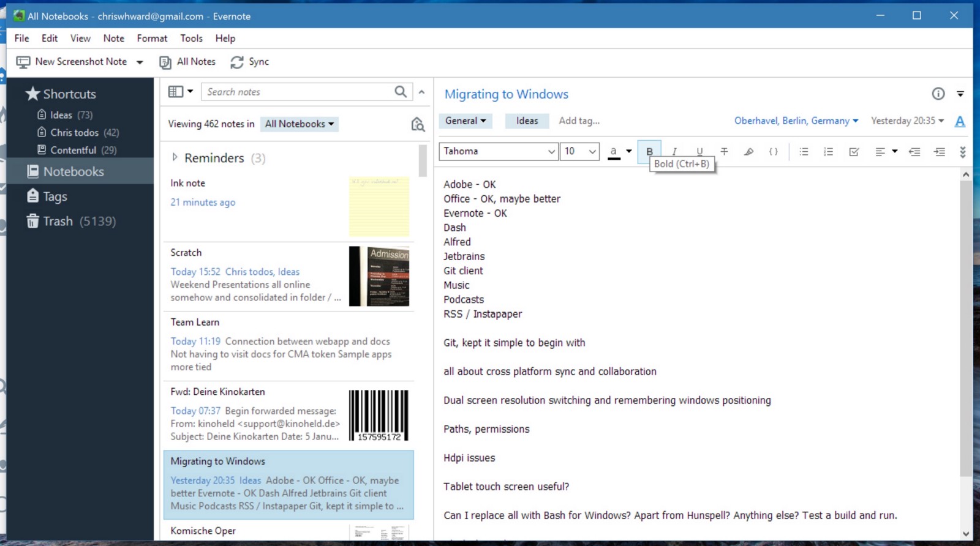Show more formatting toolbar options
This screenshot has height=546, width=980.
[x=962, y=152]
